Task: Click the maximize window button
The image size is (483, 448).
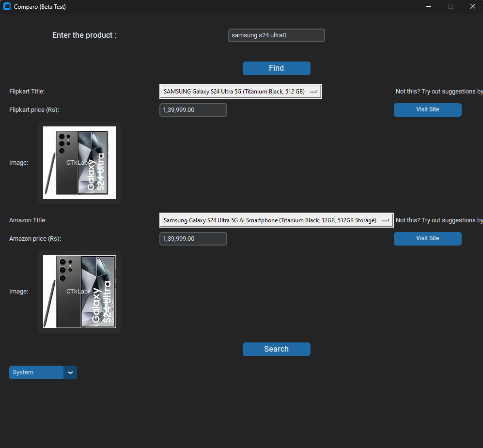Action: coord(451,7)
